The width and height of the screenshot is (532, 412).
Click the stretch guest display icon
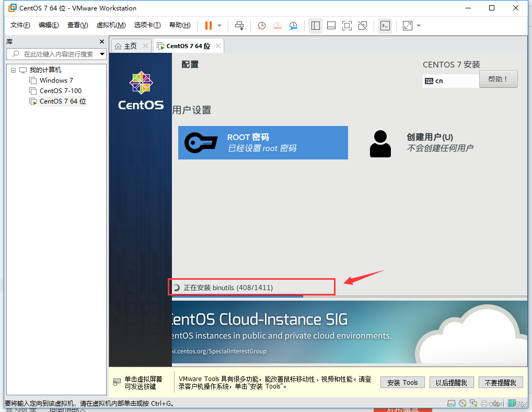tap(408, 26)
